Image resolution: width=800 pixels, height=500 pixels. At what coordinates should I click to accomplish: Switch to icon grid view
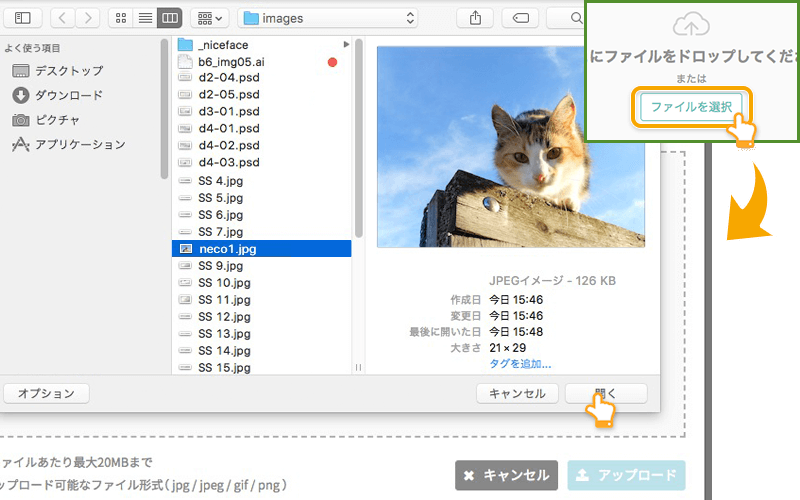pyautogui.click(x=122, y=18)
